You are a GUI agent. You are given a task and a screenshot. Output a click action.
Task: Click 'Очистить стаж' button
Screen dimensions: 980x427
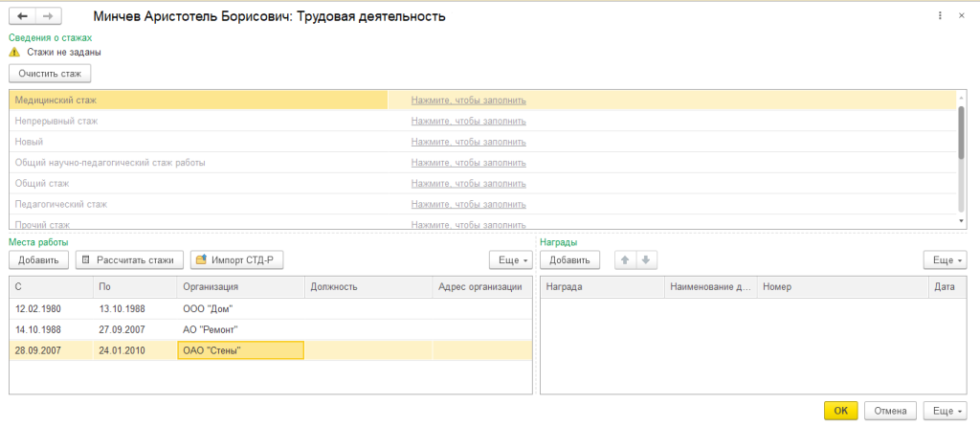tap(50, 73)
